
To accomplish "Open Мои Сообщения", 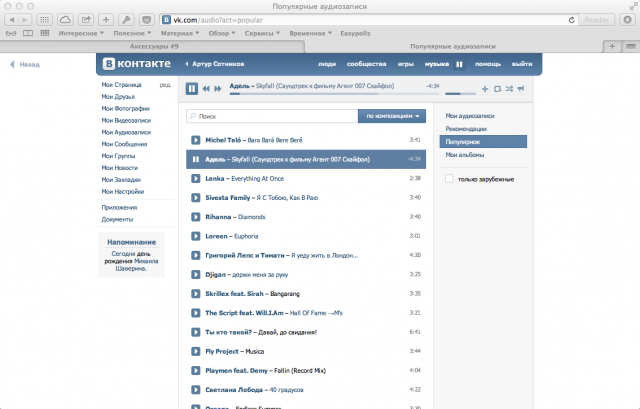I will pos(124,144).
